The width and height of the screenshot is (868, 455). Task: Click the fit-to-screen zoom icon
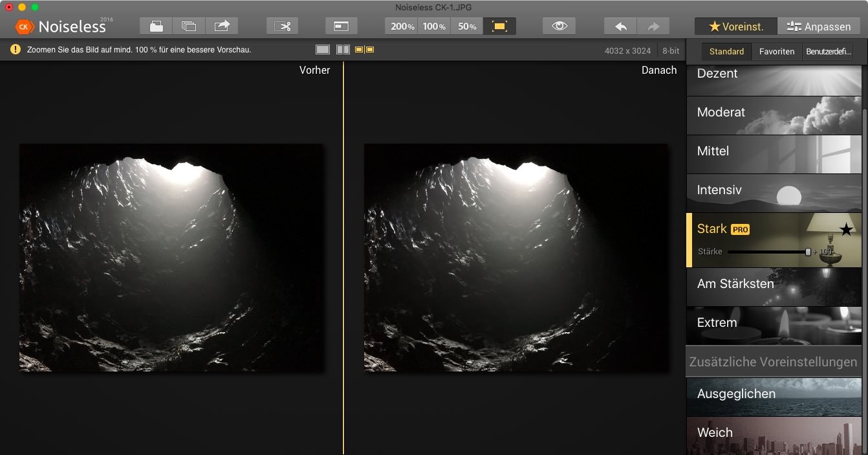coord(499,27)
